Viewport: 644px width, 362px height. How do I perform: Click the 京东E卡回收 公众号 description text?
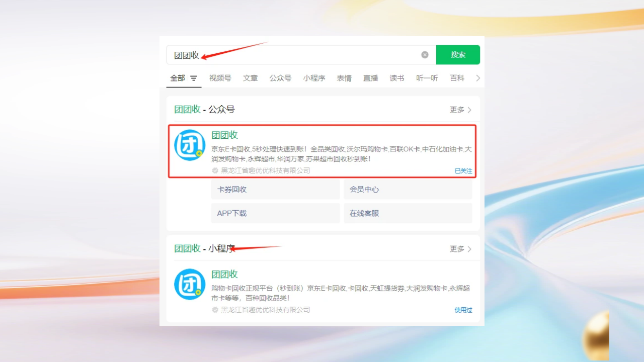click(342, 154)
